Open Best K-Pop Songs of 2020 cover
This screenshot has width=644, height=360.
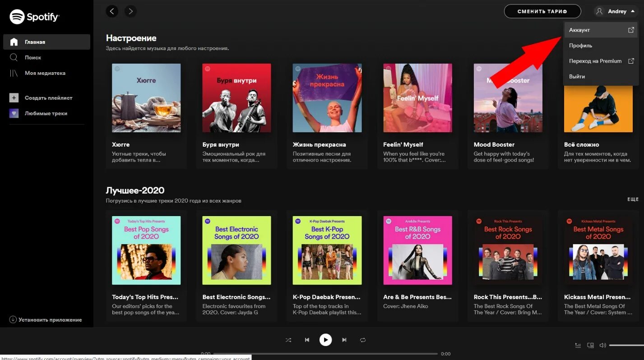click(327, 250)
